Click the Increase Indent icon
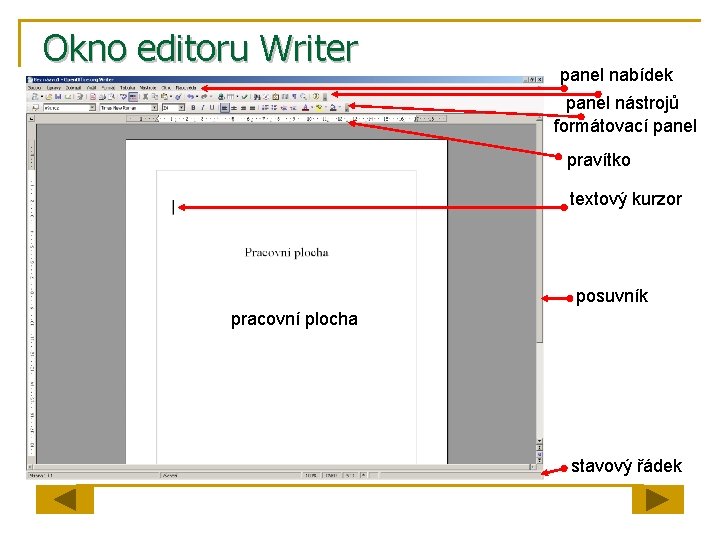The width and height of the screenshot is (720, 540). 294,108
